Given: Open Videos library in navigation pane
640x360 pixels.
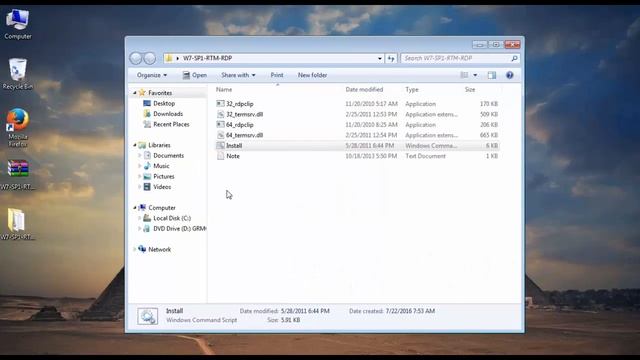Looking at the screenshot, I should (162, 187).
